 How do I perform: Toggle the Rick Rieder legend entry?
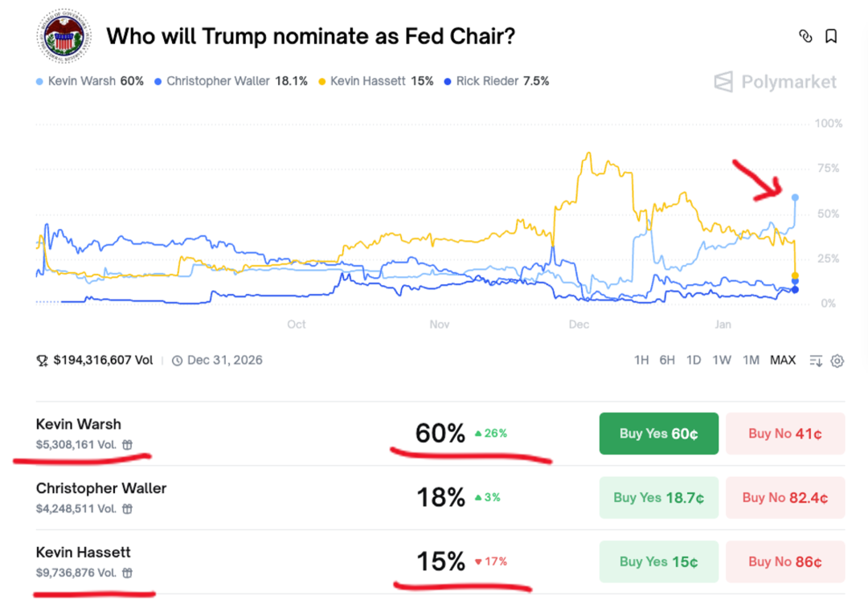497,81
